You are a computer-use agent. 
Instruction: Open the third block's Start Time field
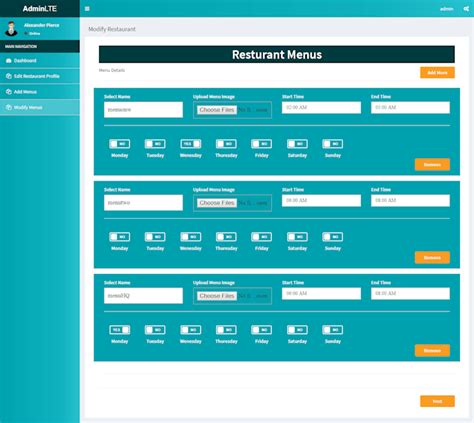(321, 294)
